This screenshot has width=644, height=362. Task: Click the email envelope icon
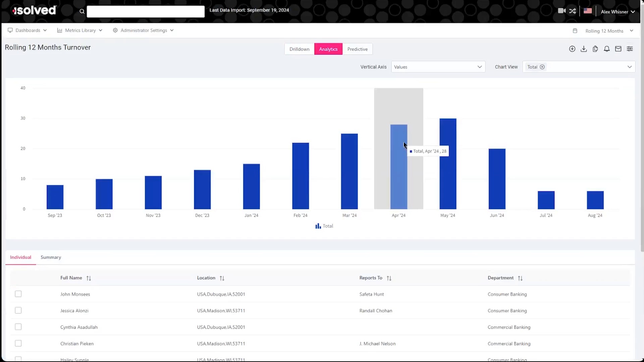click(x=618, y=49)
